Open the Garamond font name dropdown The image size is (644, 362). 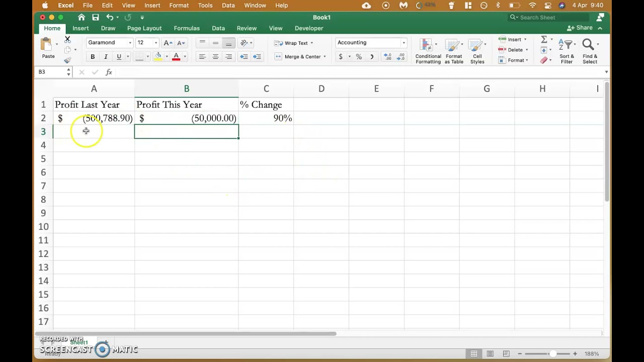tap(130, 43)
